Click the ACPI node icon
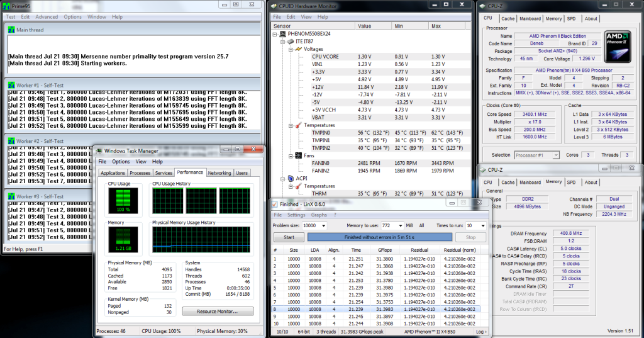The width and height of the screenshot is (644, 338). (291, 179)
